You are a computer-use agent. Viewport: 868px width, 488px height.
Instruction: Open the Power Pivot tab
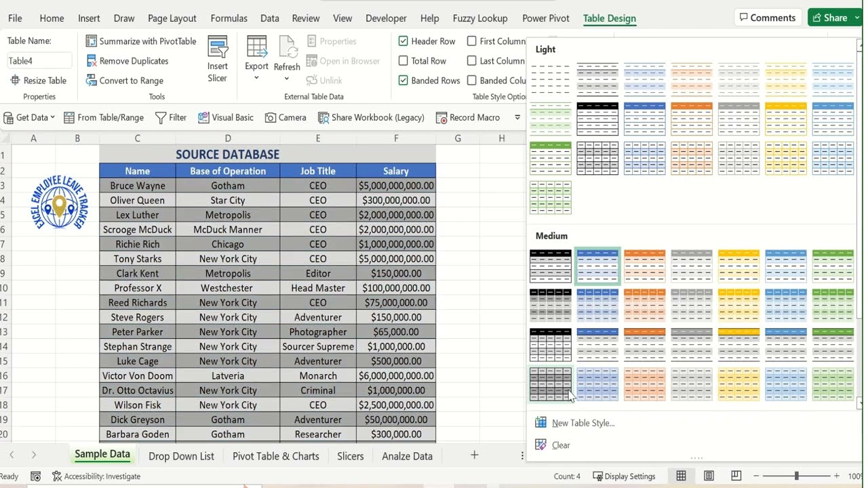[x=546, y=18]
